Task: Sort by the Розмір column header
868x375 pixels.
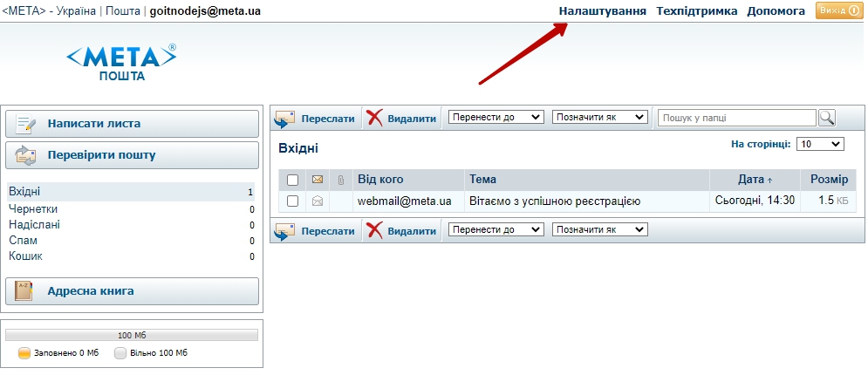Action: point(830,180)
